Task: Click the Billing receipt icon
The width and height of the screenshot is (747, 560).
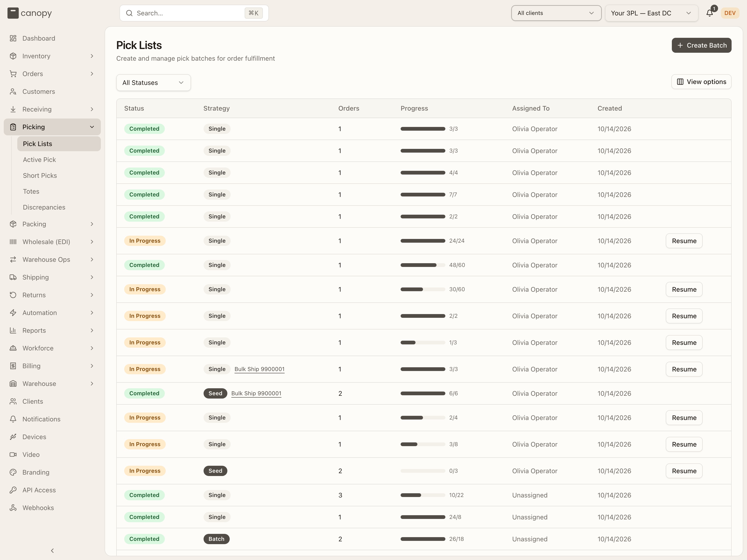Action: pos(13,366)
